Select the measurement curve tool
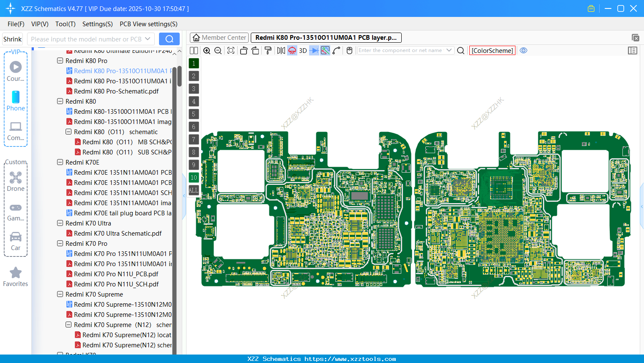The width and height of the screenshot is (644, 363). point(336,50)
